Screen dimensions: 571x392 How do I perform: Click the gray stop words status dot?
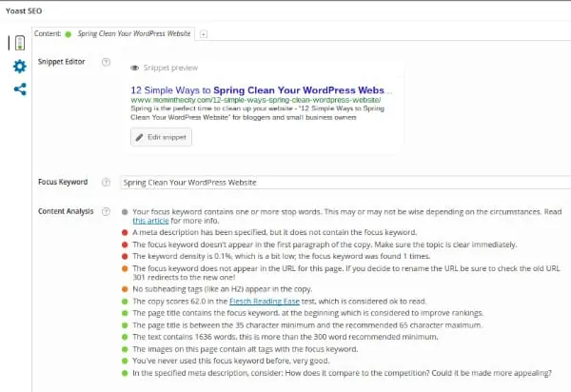point(125,212)
